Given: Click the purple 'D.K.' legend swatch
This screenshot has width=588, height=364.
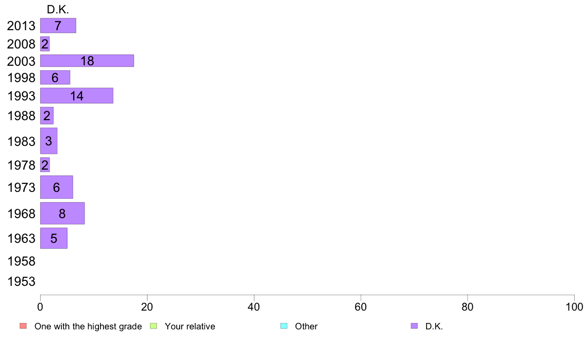Looking at the screenshot, I should tap(414, 326).
